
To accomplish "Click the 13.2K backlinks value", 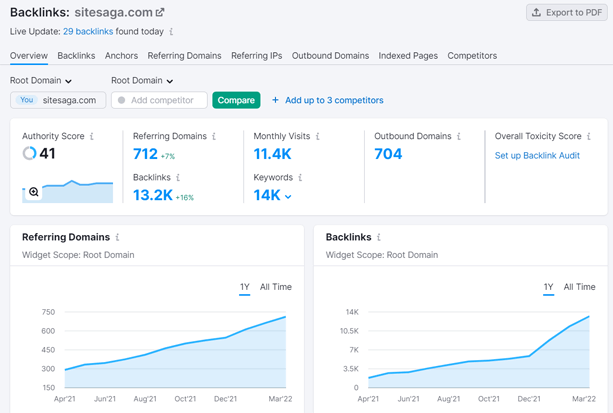I will click(x=153, y=195).
